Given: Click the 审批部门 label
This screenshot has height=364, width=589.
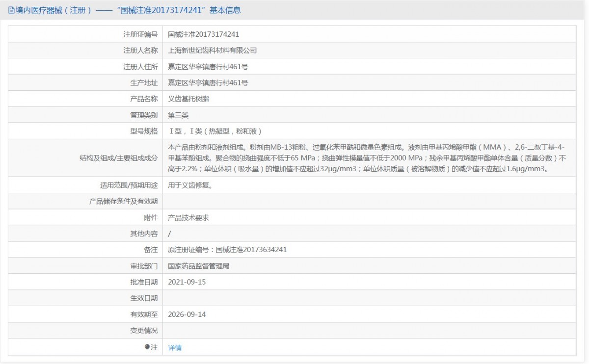Looking at the screenshot, I should point(144,266).
